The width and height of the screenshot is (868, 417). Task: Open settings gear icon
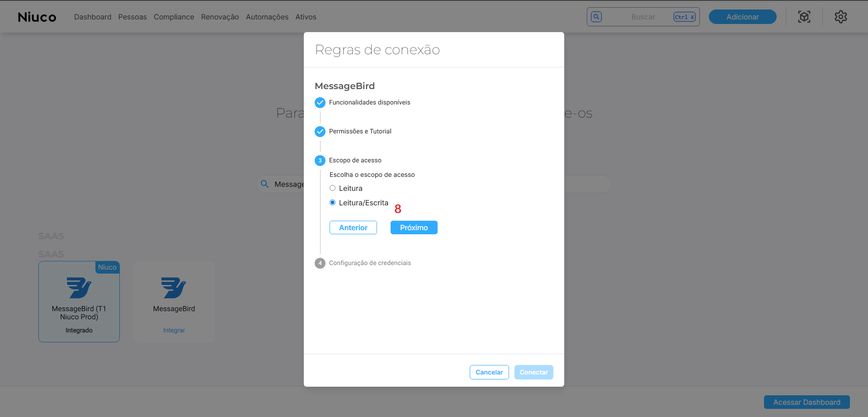(x=841, y=17)
